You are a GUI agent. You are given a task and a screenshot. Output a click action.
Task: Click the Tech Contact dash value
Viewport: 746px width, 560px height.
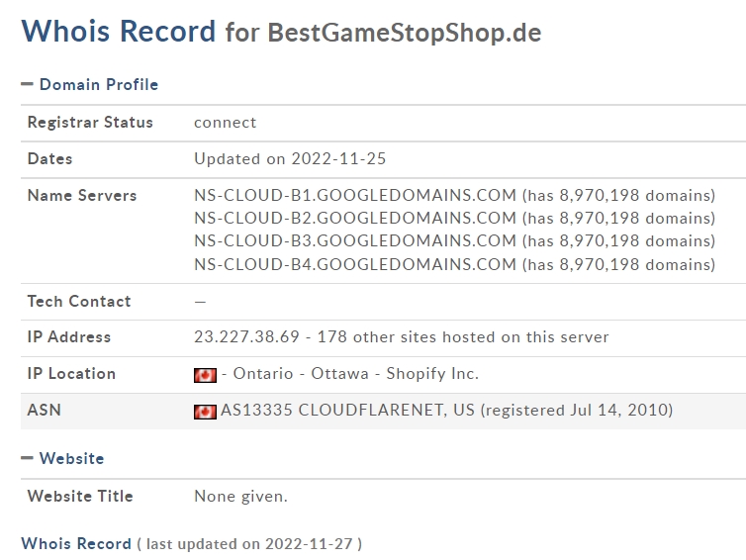tap(200, 302)
